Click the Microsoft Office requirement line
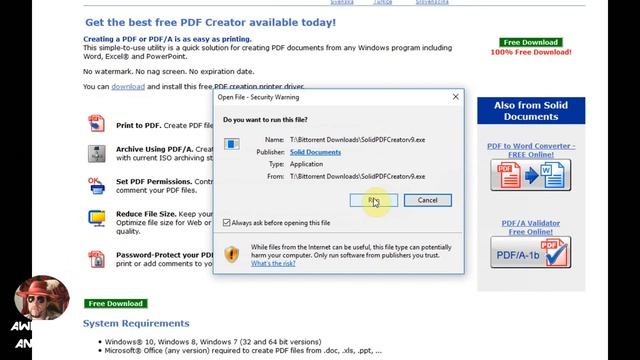The width and height of the screenshot is (640, 360). click(243, 351)
